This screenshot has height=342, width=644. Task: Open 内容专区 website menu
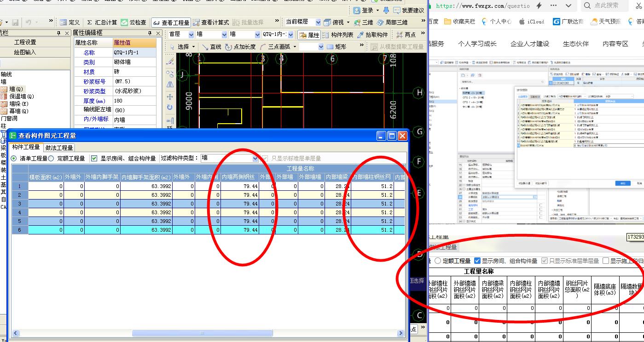615,44
